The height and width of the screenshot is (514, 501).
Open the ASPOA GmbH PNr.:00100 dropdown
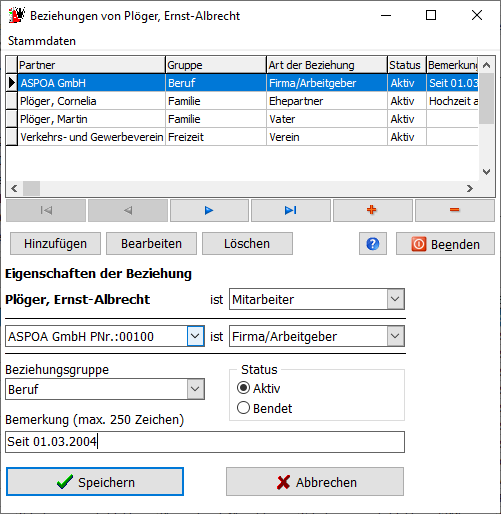click(196, 336)
